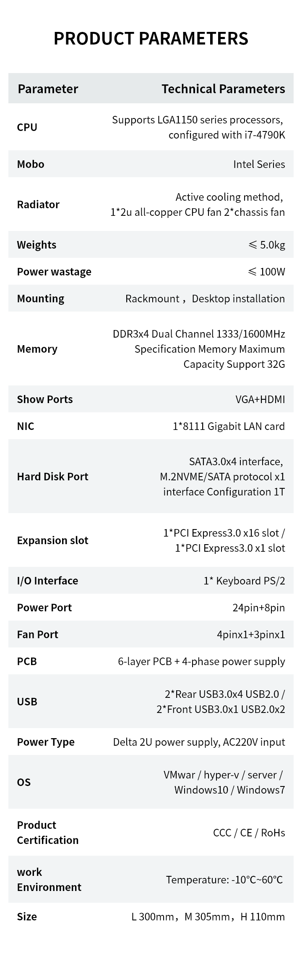Click the PRODUCT PARAMETERS heading
Viewport: 302px width, 980px height.
coord(151,38)
